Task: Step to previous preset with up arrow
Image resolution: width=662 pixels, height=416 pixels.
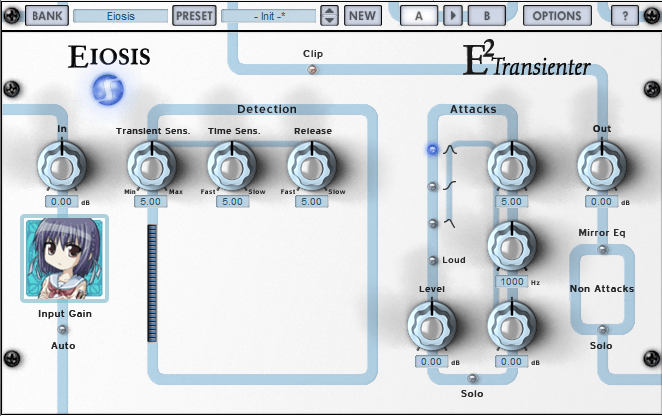Action: tap(329, 11)
